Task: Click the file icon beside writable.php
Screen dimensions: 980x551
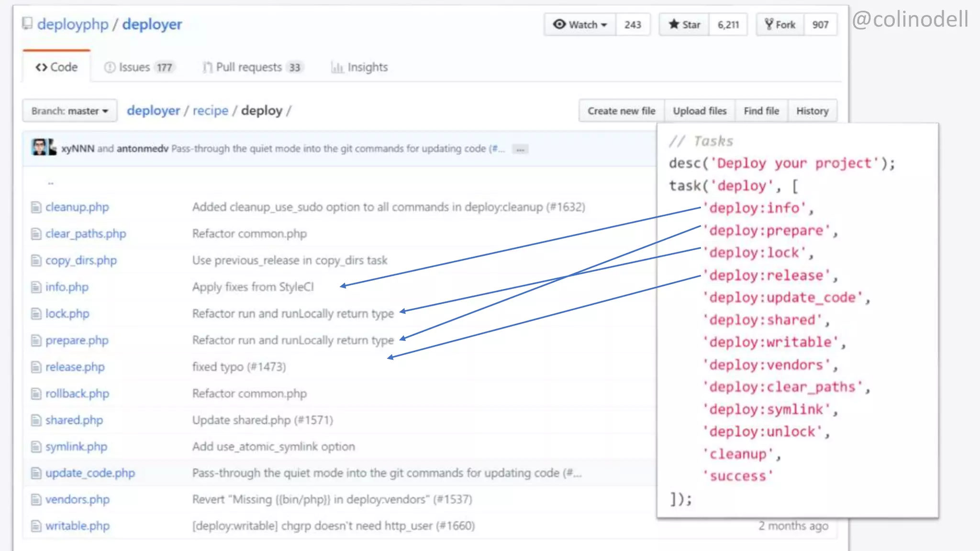Action: pos(36,526)
